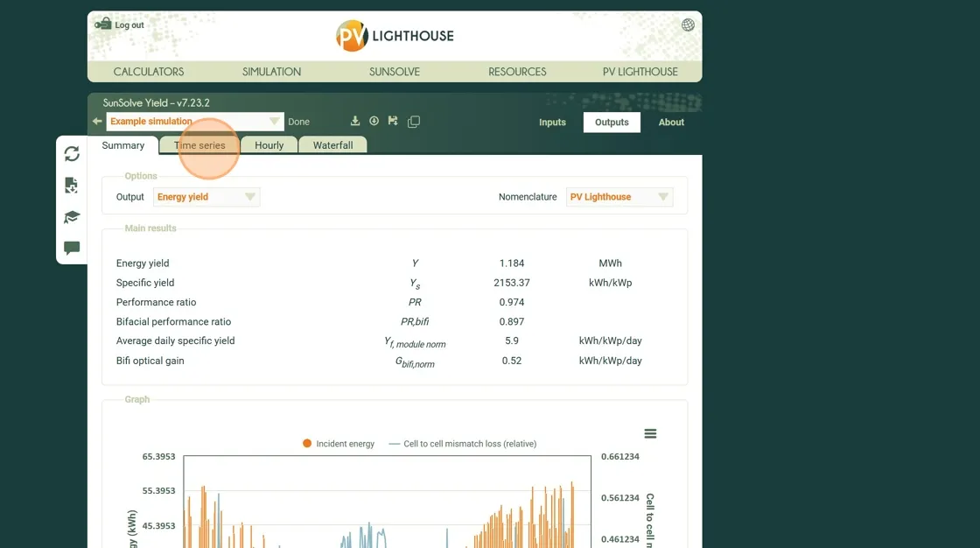This screenshot has height=548, width=980.
Task: Click the file download icon in sidebar
Action: [72, 186]
